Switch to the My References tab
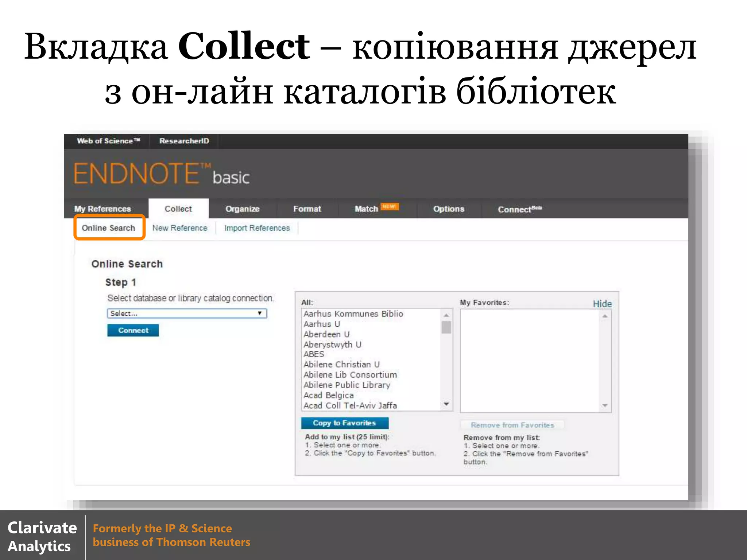 (102, 209)
